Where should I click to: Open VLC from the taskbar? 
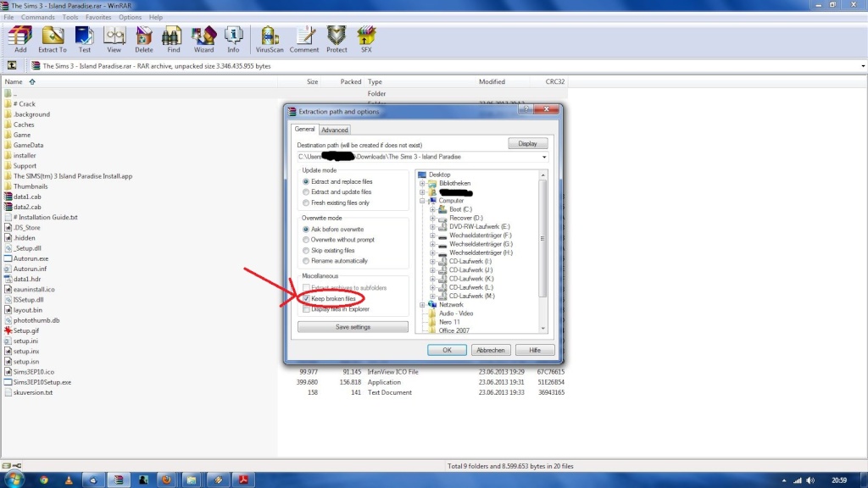pyautogui.click(x=69, y=480)
